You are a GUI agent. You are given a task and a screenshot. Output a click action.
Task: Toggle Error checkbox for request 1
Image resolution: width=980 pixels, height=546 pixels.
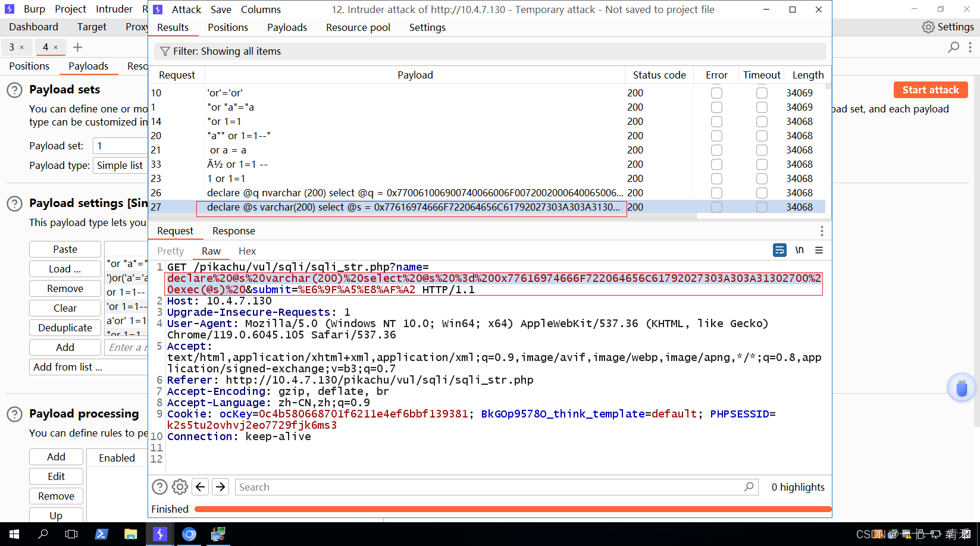[x=716, y=107]
